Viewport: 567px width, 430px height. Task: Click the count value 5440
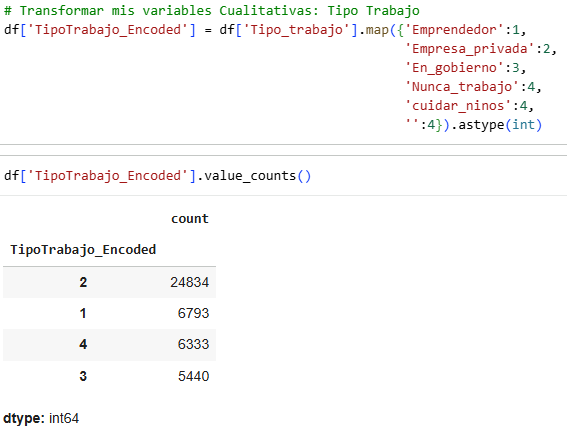tap(193, 376)
